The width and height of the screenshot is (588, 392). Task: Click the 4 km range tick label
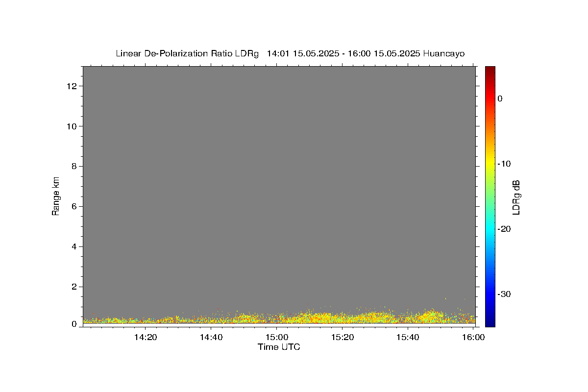75,246
